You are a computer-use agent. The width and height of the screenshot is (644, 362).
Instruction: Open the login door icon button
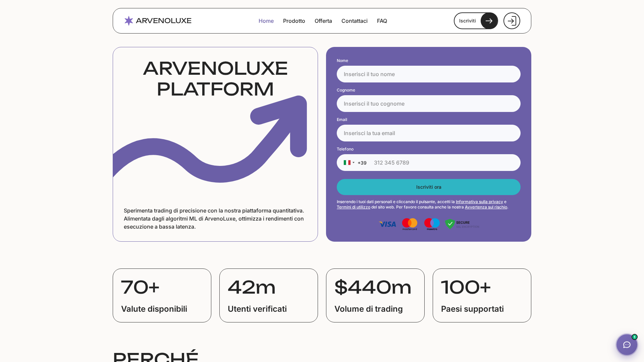tap(512, 21)
